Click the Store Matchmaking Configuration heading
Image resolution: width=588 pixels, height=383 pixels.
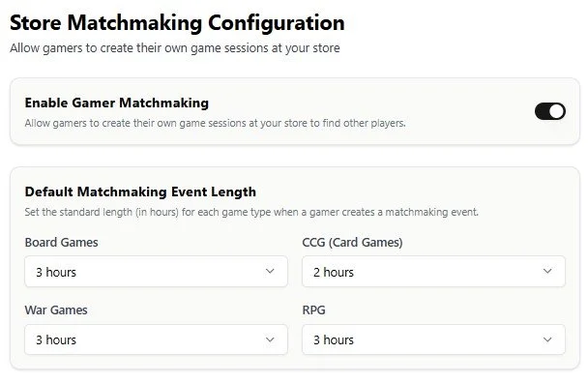(177, 23)
